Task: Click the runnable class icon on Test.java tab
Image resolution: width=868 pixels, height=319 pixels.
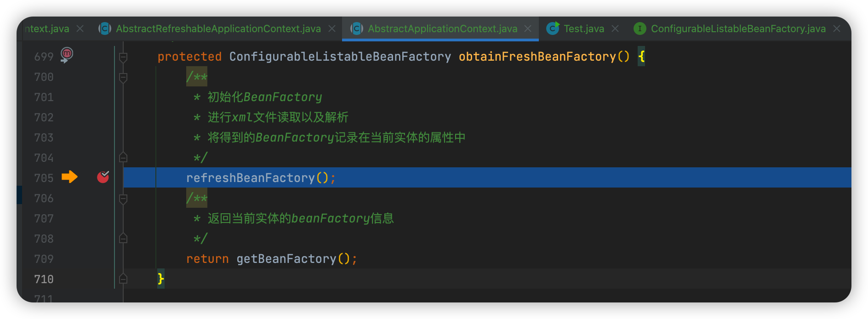Action: [x=553, y=29]
